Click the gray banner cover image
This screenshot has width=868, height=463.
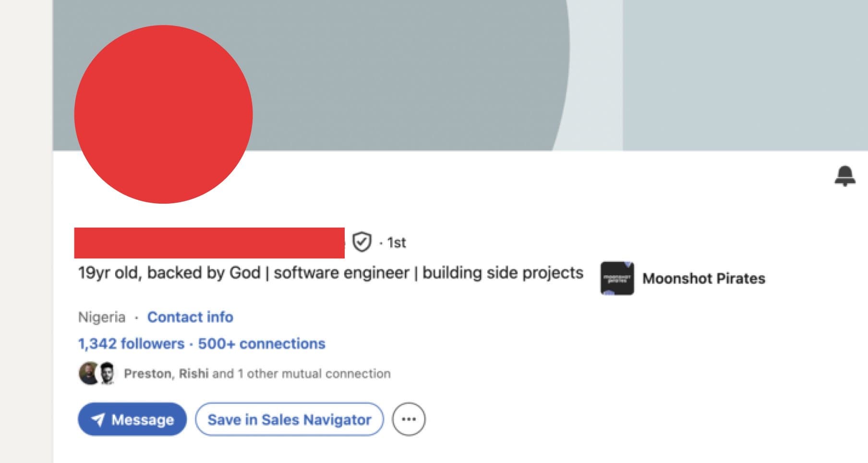tap(432, 72)
